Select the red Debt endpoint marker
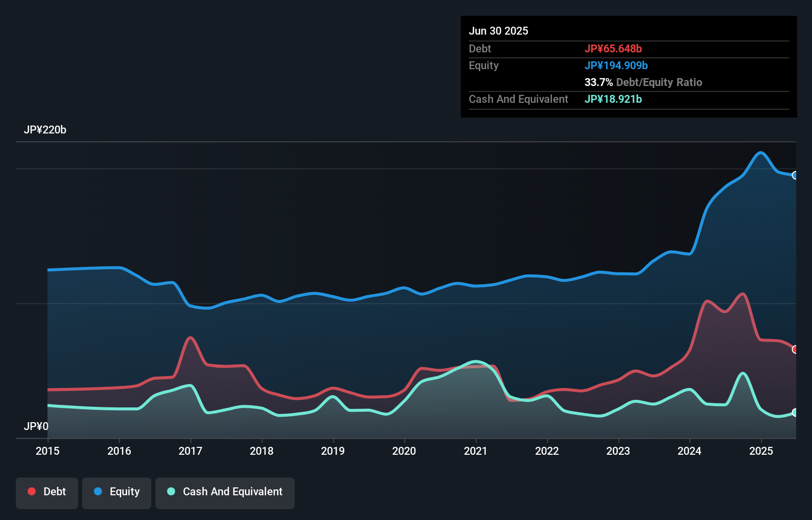This screenshot has width=812, height=520. (795, 349)
